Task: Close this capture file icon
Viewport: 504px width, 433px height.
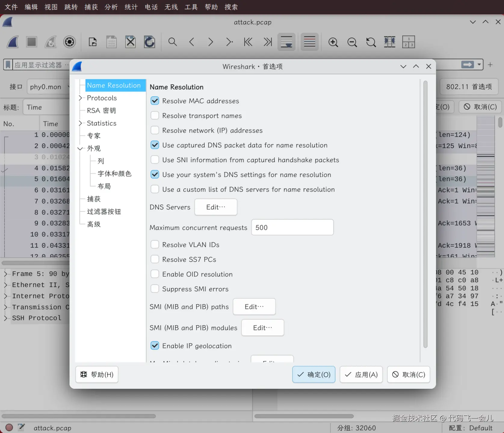Action: [x=130, y=42]
